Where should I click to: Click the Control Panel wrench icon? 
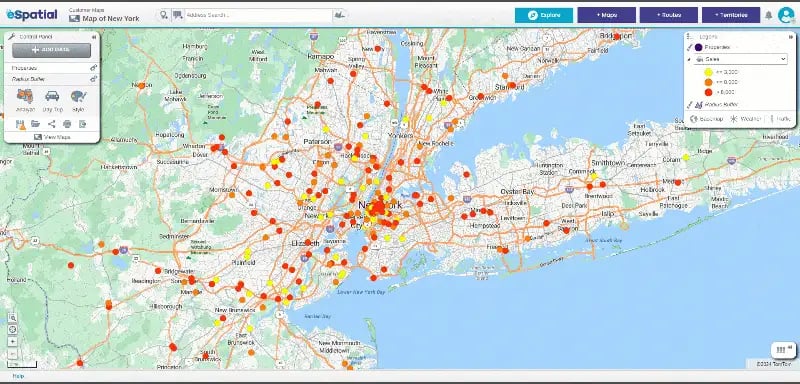(12, 37)
